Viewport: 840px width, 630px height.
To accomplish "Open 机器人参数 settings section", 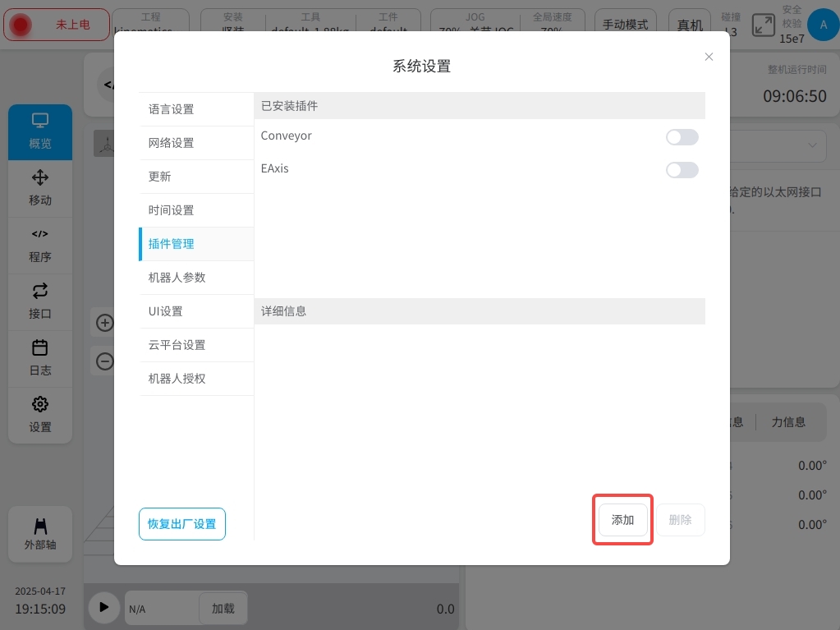I will (177, 278).
